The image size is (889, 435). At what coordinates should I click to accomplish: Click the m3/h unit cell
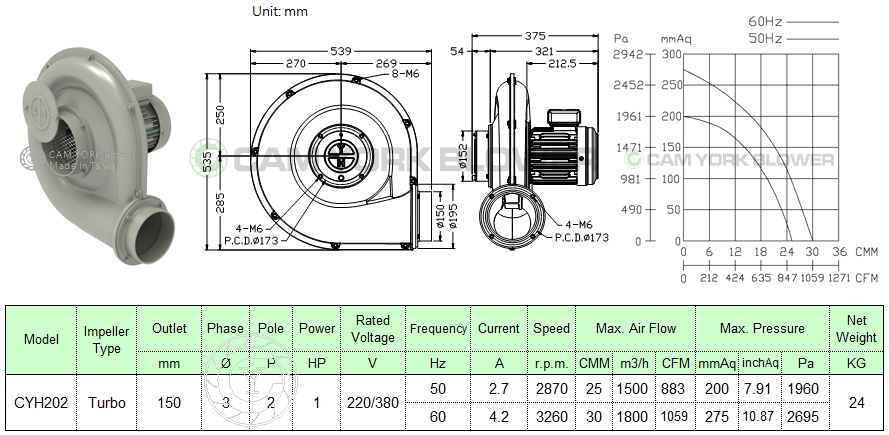tap(632, 363)
